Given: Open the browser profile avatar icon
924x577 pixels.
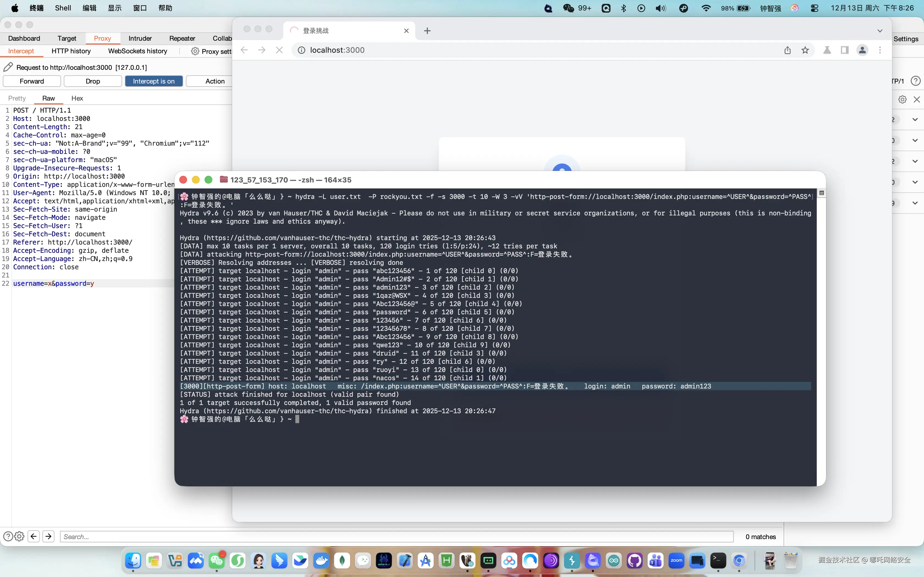Looking at the screenshot, I should 862,50.
